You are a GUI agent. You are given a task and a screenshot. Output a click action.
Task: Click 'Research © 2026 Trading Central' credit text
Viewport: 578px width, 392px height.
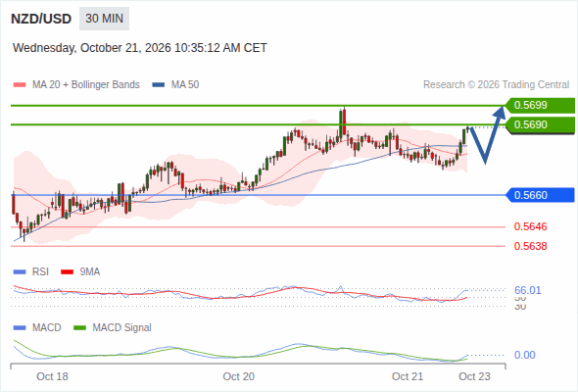tap(496, 85)
